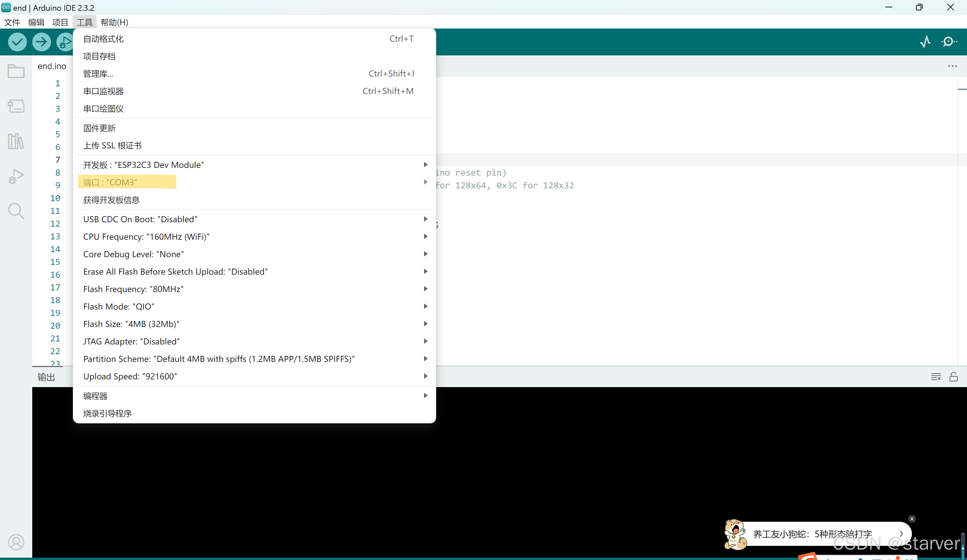Open the Search sidebar icon
This screenshot has width=967, height=560.
16,211
